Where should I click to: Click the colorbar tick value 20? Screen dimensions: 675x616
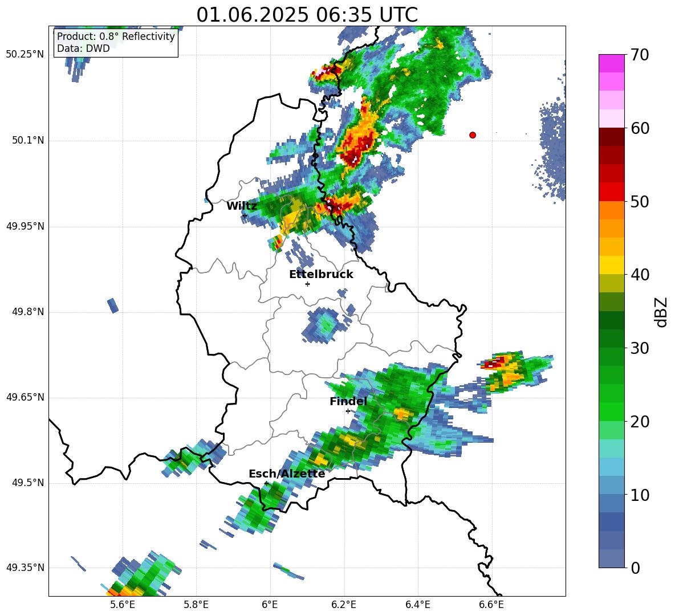[640, 421]
